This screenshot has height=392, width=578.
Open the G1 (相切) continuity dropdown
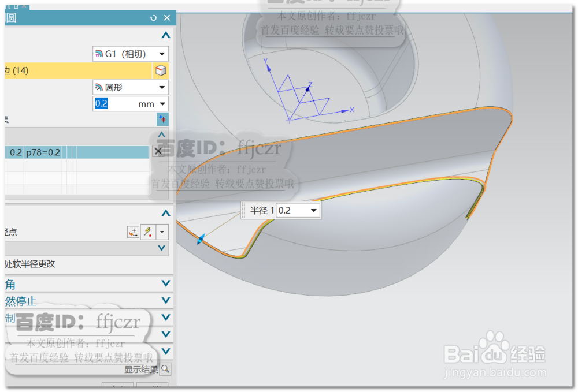(162, 54)
